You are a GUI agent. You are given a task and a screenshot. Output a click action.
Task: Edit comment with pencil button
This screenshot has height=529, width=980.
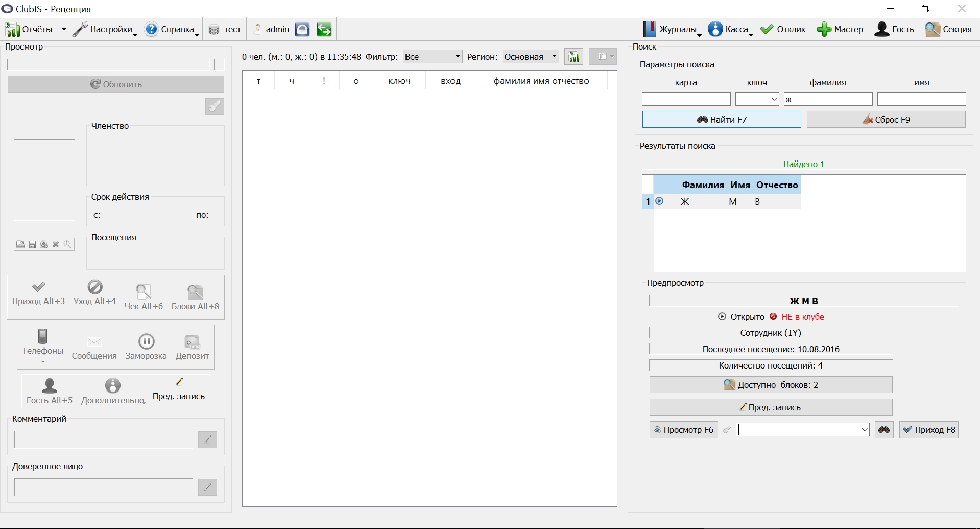click(x=207, y=440)
